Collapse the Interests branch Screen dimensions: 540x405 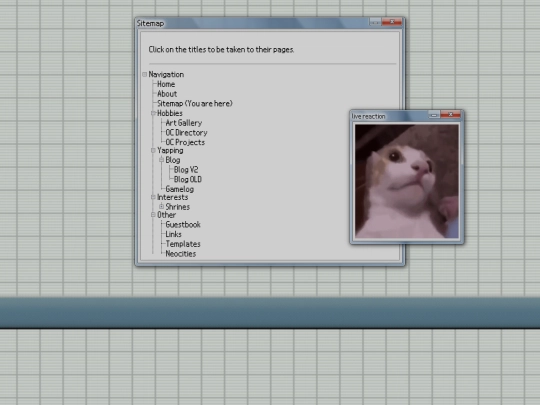153,197
